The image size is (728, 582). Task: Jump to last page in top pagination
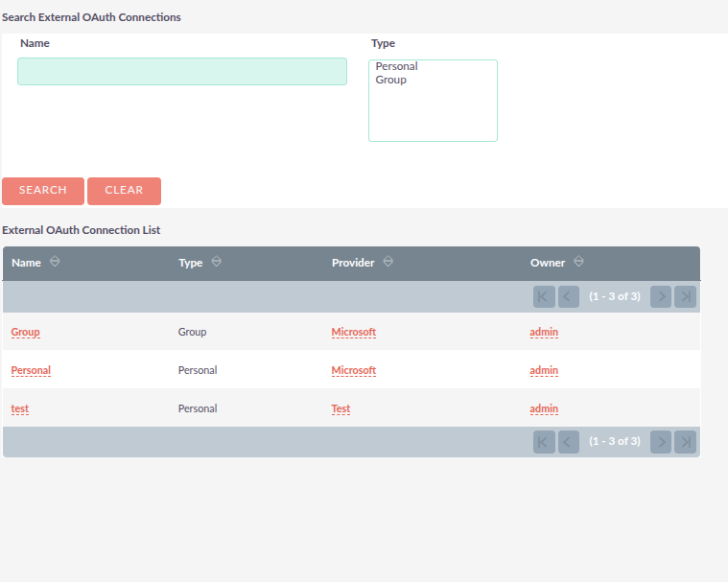point(685,296)
